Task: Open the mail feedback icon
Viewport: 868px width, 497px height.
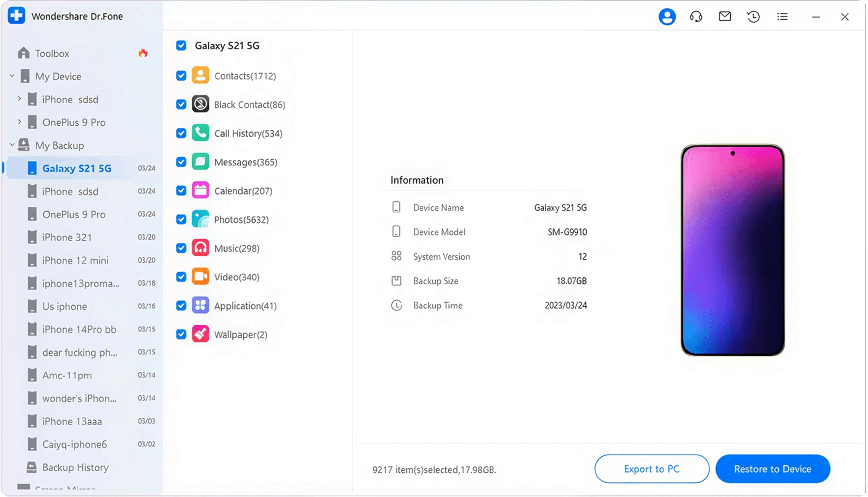Action: coord(725,16)
